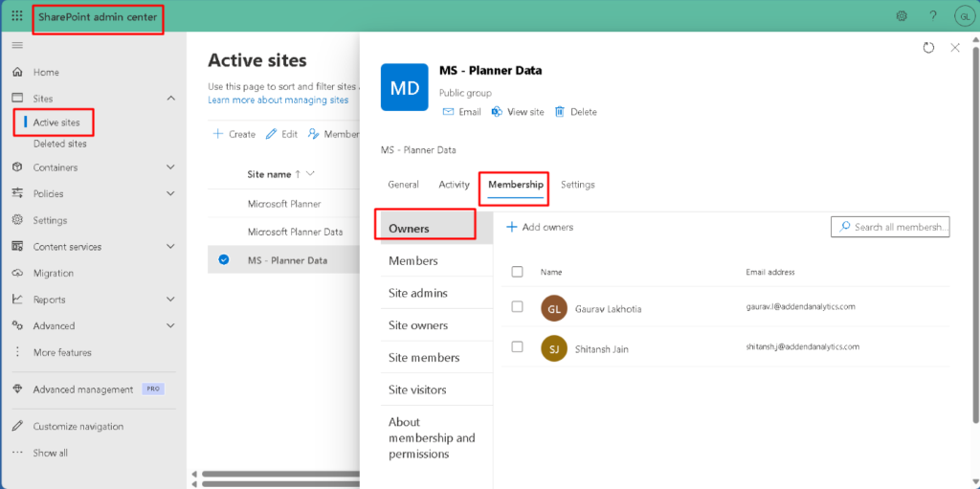Select the Owners membership category
The height and width of the screenshot is (489, 980).
point(436,229)
